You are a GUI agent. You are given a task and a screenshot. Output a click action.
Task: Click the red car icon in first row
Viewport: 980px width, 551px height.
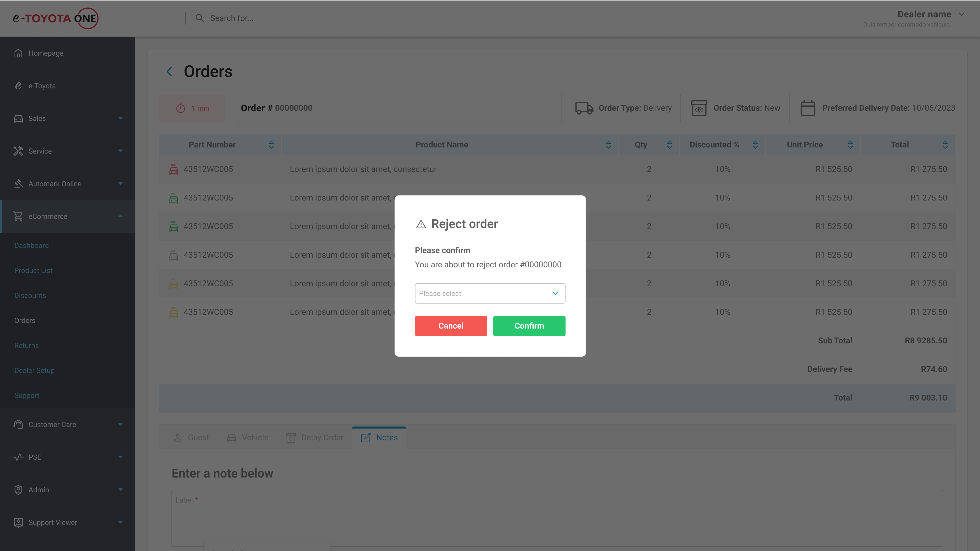point(174,169)
